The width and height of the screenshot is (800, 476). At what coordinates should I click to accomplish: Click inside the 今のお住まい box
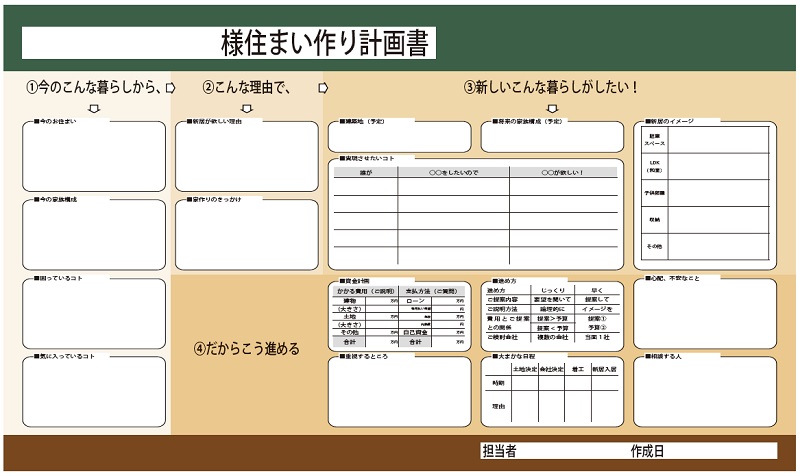point(94,158)
